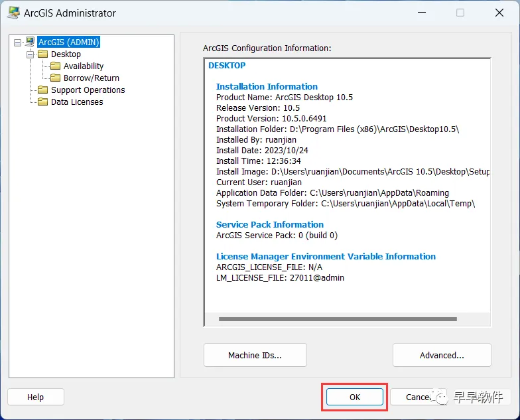Click the ArcGIS Administrator title bar icon
520x420 pixels.
tap(13, 13)
